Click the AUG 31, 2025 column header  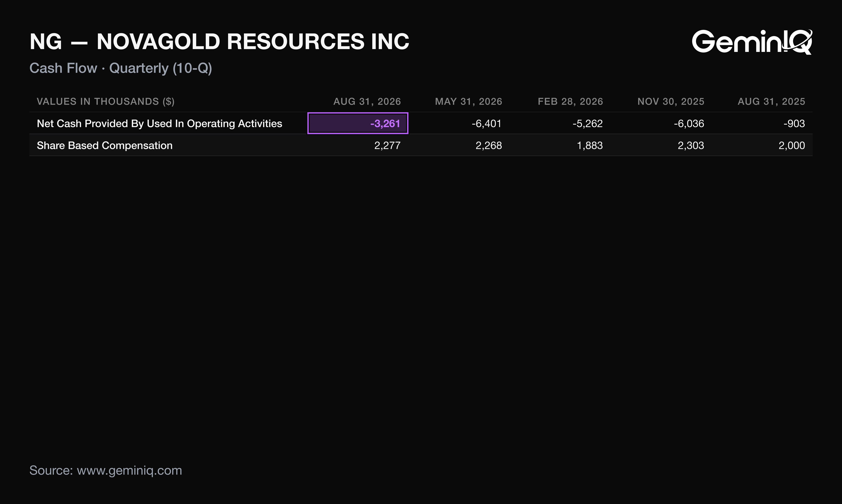click(x=771, y=102)
